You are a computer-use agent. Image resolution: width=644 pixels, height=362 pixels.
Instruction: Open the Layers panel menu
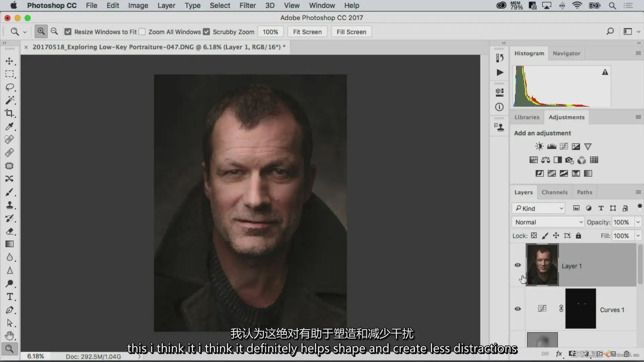(638, 192)
